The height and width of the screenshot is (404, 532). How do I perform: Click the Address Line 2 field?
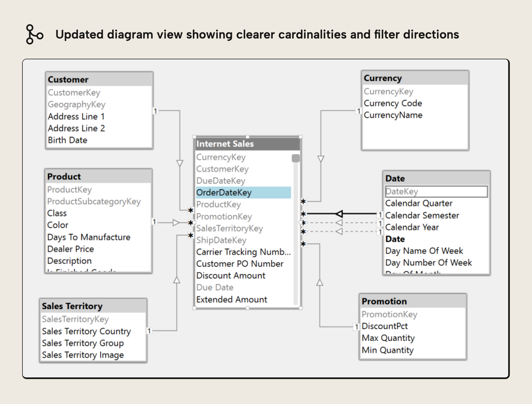tap(76, 128)
